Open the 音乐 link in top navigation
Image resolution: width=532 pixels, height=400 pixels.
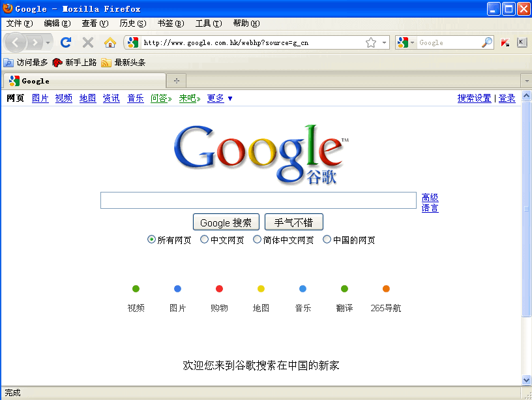(x=136, y=99)
